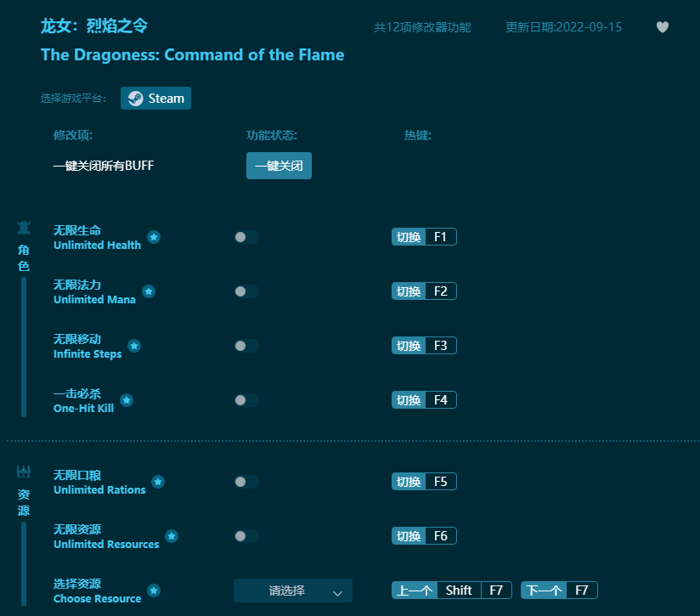Toggle the One-Hit Kill switch

pos(246,400)
